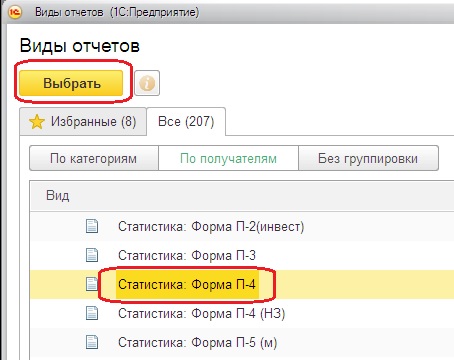
Task: Click document icon beside Форма П-5 (м)
Action: (92, 342)
